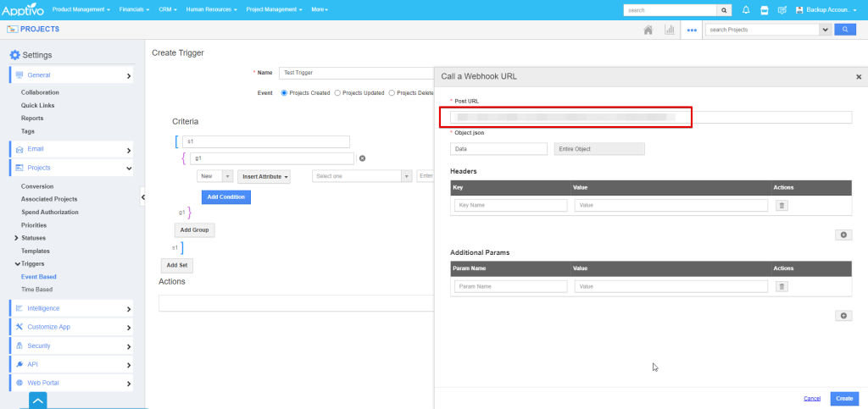The width and height of the screenshot is (868, 409).
Task: Click the home icon in Projects bar
Action: point(648,30)
